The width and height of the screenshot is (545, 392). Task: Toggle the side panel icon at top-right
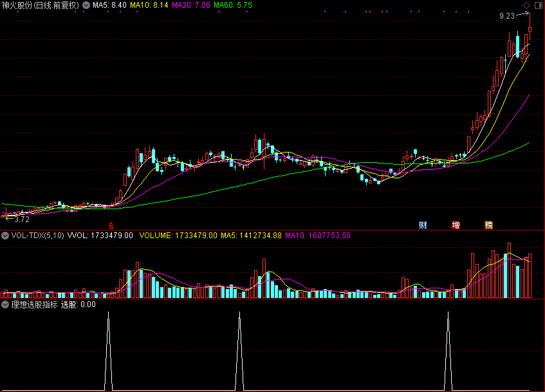(539, 5)
